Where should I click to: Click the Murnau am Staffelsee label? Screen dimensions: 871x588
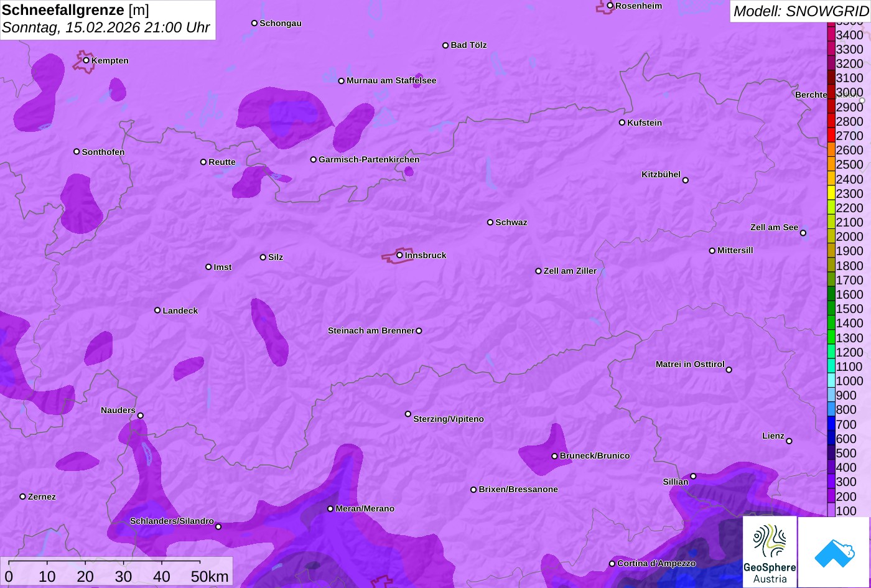click(391, 80)
